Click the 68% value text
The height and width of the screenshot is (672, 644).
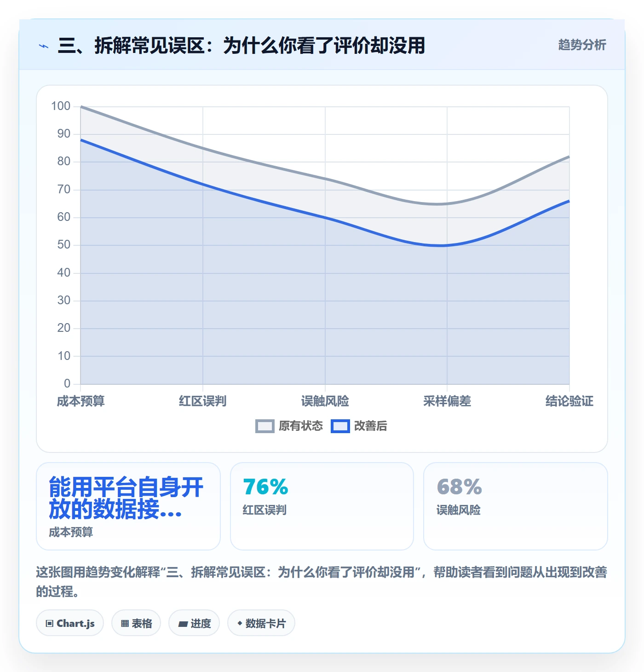point(459,487)
